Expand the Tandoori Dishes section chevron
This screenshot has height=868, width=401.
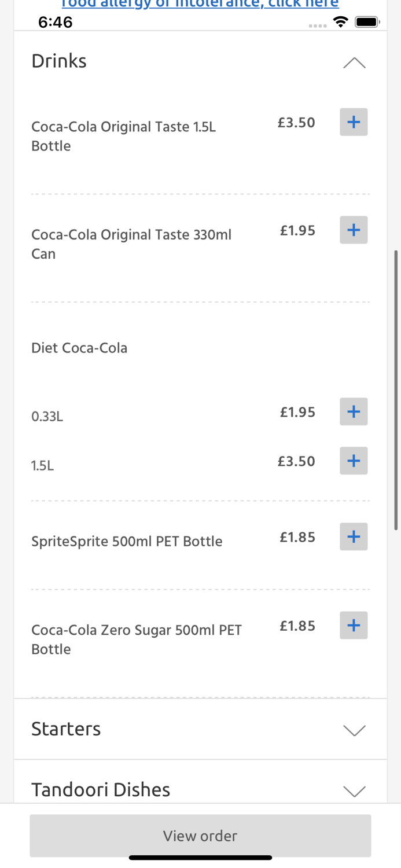[x=354, y=790]
